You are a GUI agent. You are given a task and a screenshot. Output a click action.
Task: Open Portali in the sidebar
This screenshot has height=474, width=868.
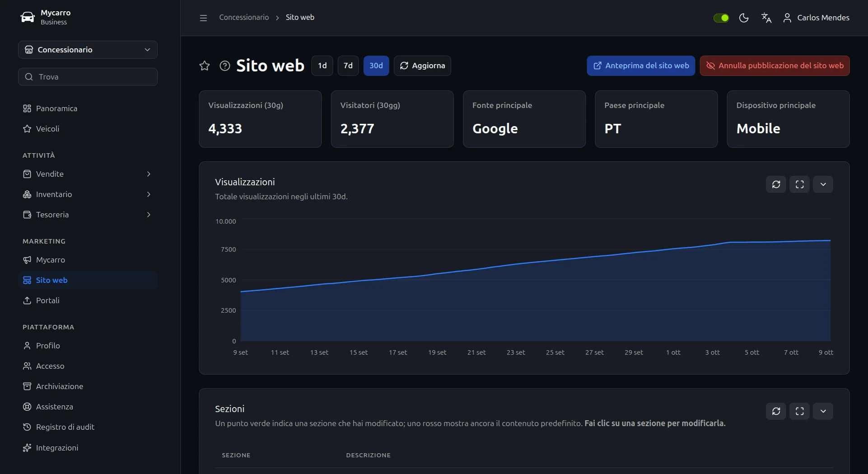click(88, 300)
